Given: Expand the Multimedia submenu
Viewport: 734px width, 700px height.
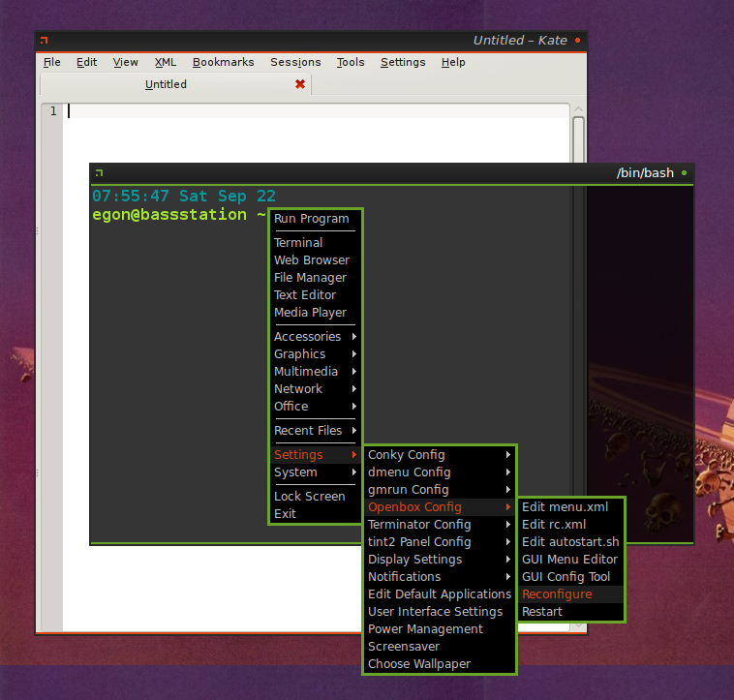Looking at the screenshot, I should 315,371.
